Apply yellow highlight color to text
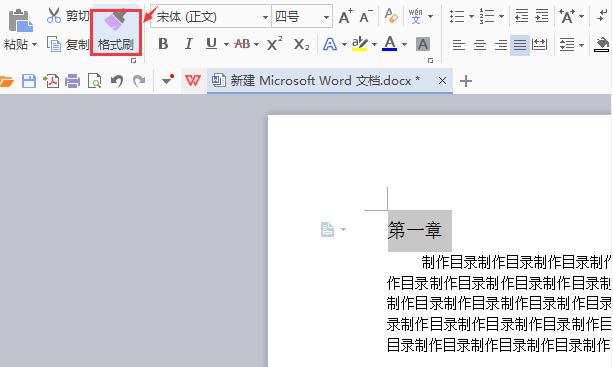Viewport: 613px width, 367px height. coord(360,44)
